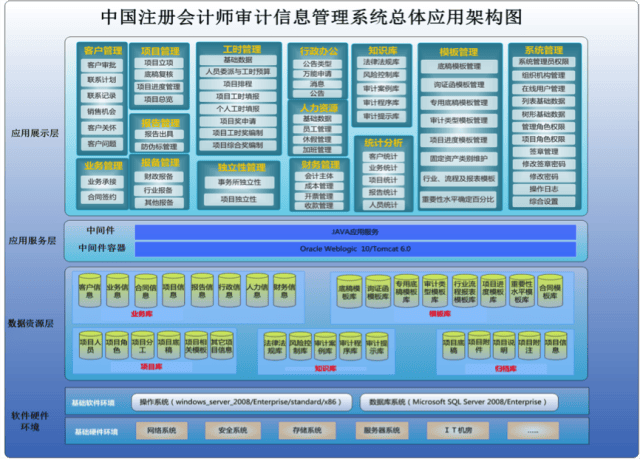Image resolution: width=640 pixels, height=459 pixels.
Task: Select the 项目分工 cylinder
Action: coord(142,345)
